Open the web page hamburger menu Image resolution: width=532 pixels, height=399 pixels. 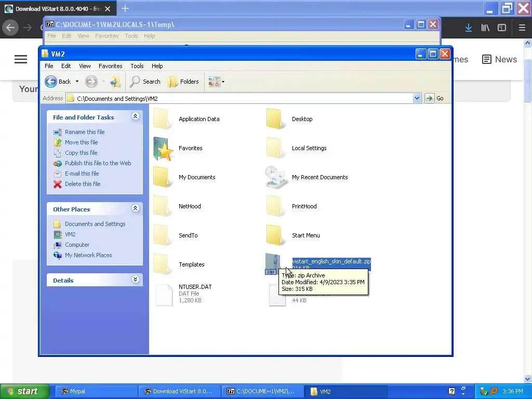(21, 59)
